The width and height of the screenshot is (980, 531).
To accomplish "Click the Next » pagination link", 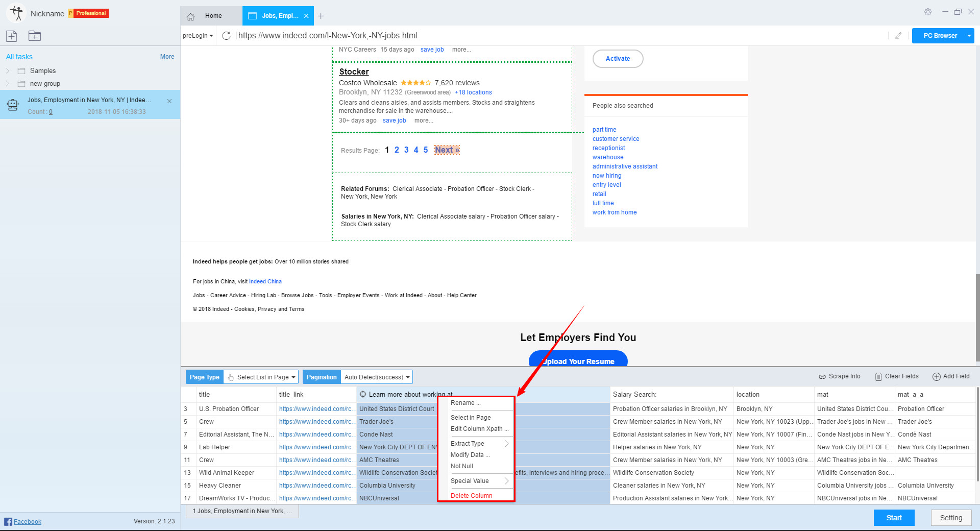I will point(447,150).
